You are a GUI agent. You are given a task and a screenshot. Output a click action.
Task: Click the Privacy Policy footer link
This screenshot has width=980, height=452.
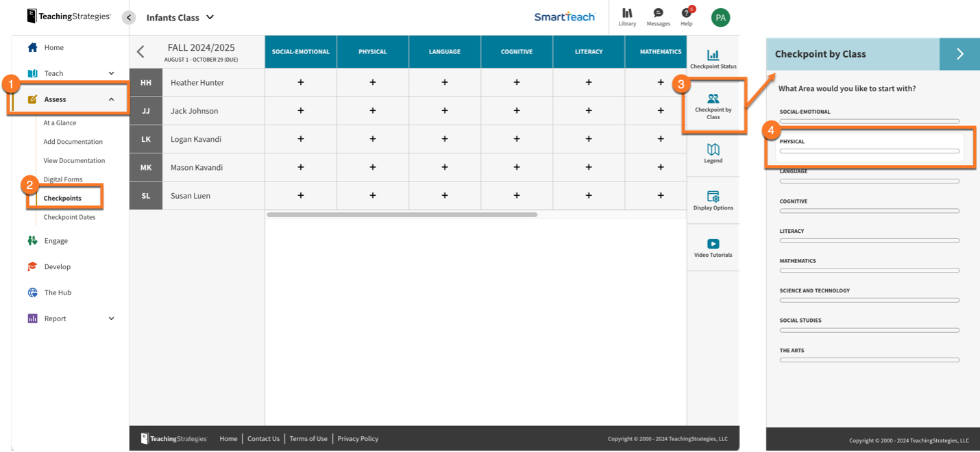358,439
